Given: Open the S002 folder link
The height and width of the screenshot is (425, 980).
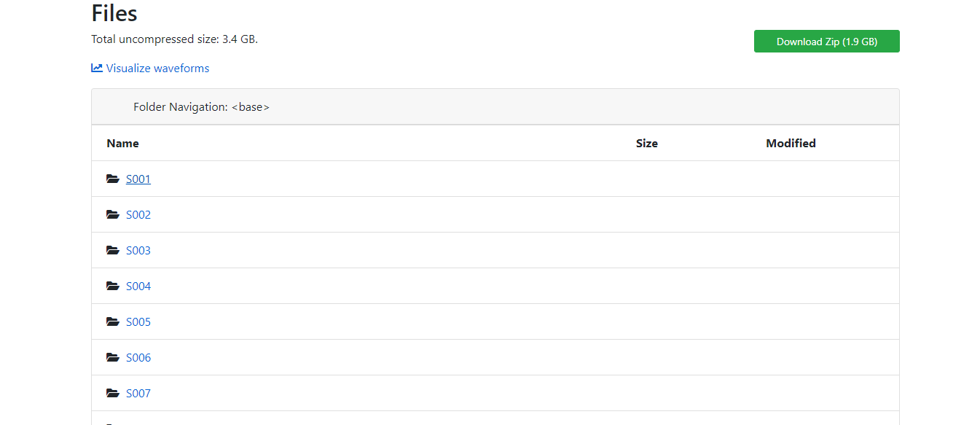Looking at the screenshot, I should coord(138,214).
